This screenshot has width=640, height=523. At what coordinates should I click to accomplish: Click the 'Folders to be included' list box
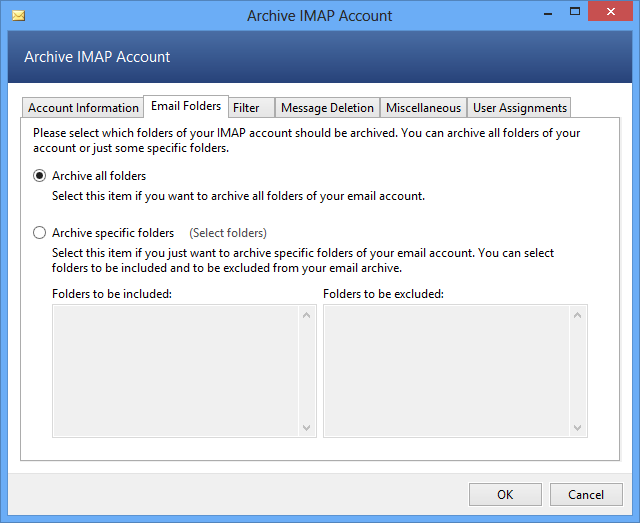(x=175, y=370)
